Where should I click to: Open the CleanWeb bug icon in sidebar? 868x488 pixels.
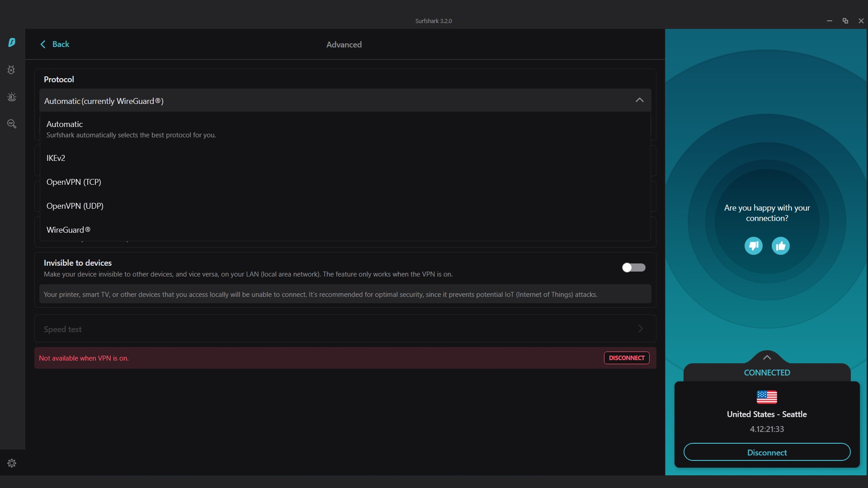point(11,70)
